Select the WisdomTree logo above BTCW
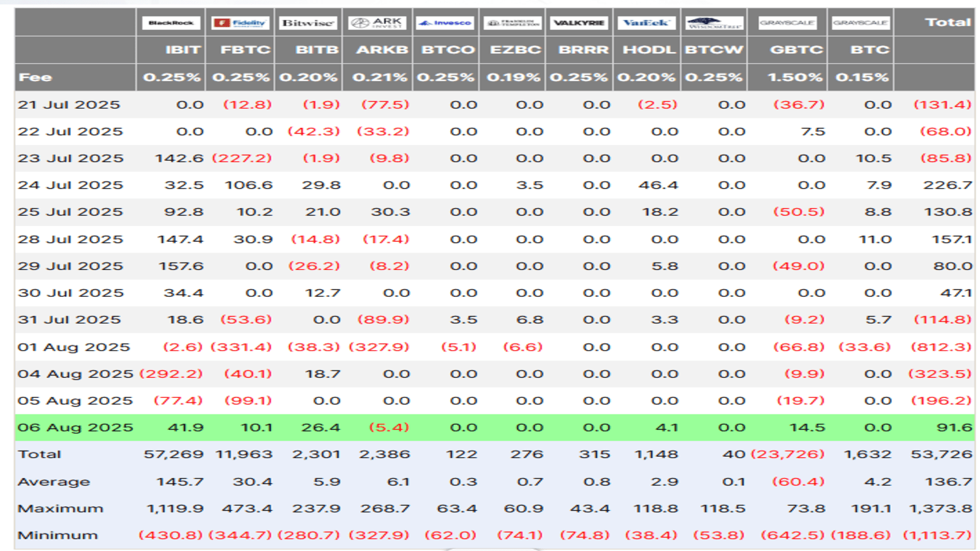This screenshot has height=551, width=980. point(714,23)
